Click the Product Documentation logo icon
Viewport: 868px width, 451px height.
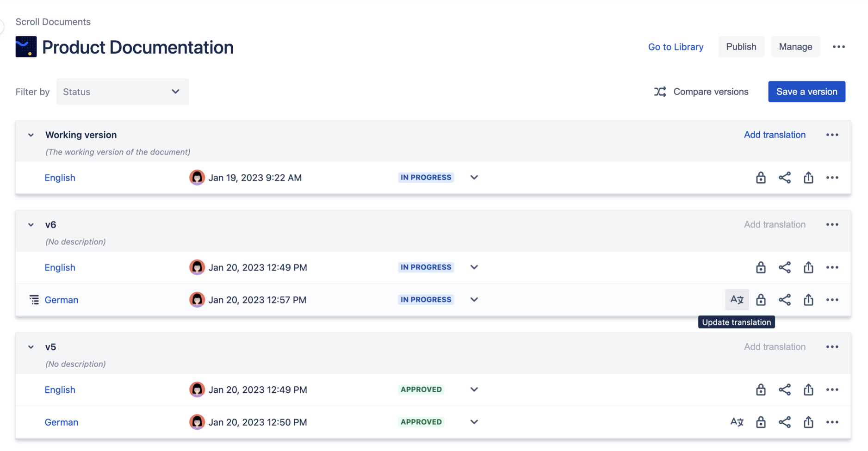tap(26, 47)
